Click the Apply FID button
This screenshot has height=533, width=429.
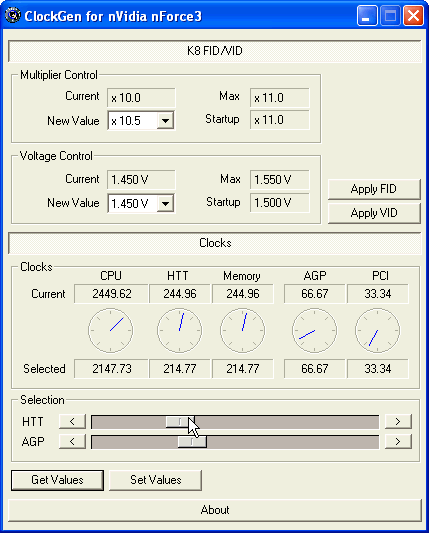(x=374, y=189)
